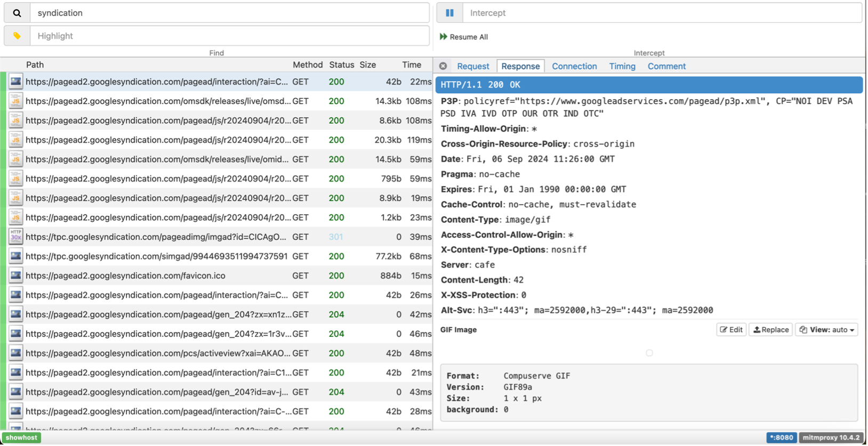Toggle the showhost option in status bar
This screenshot has height=446, width=868.
click(x=21, y=437)
